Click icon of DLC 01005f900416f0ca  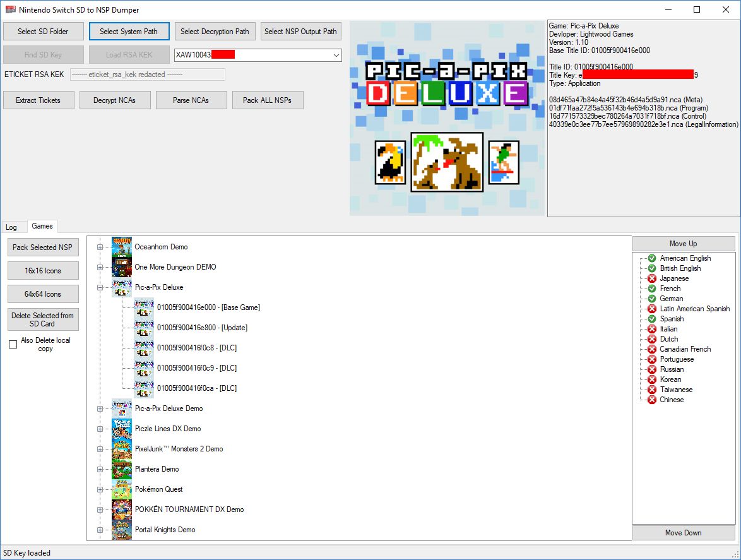tap(144, 388)
